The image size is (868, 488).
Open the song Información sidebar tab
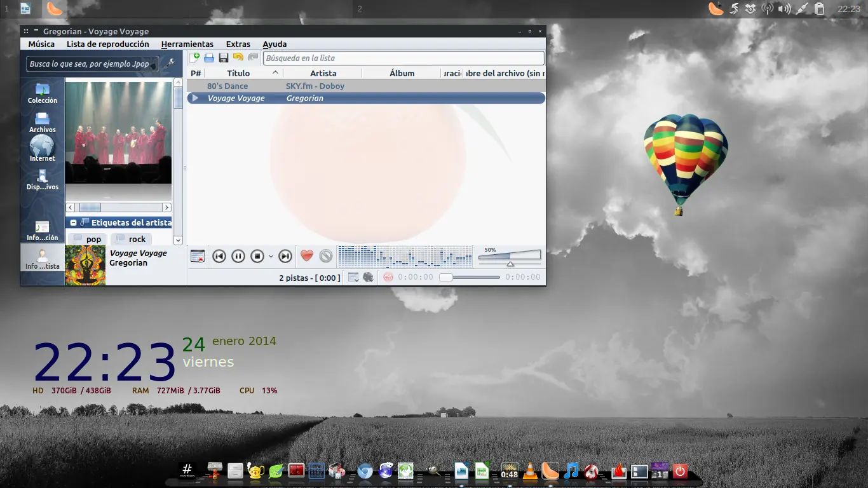click(43, 231)
